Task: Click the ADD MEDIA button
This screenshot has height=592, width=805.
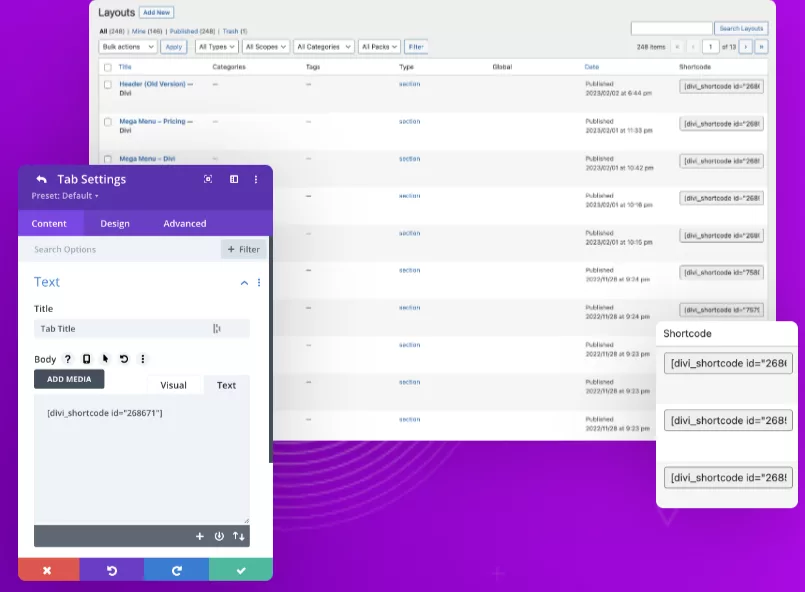Action: 69,379
